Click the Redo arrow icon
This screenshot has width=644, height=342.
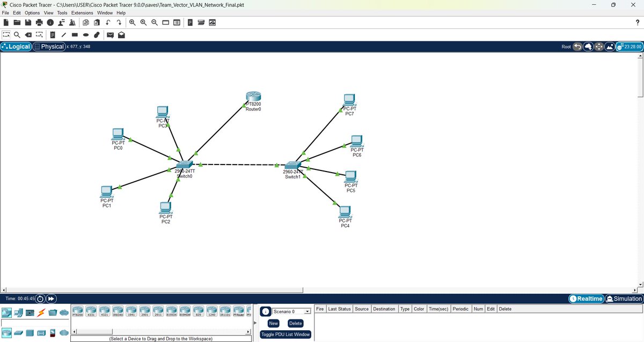119,23
